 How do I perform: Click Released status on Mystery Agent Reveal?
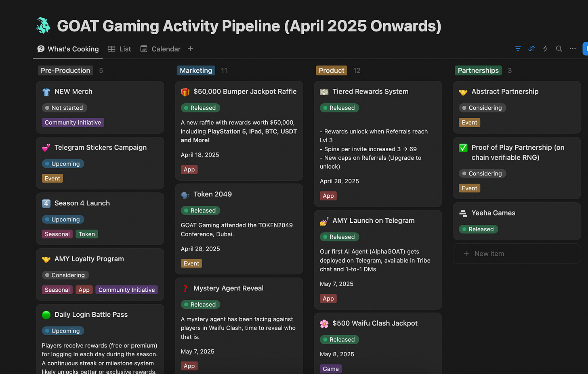[200, 305]
